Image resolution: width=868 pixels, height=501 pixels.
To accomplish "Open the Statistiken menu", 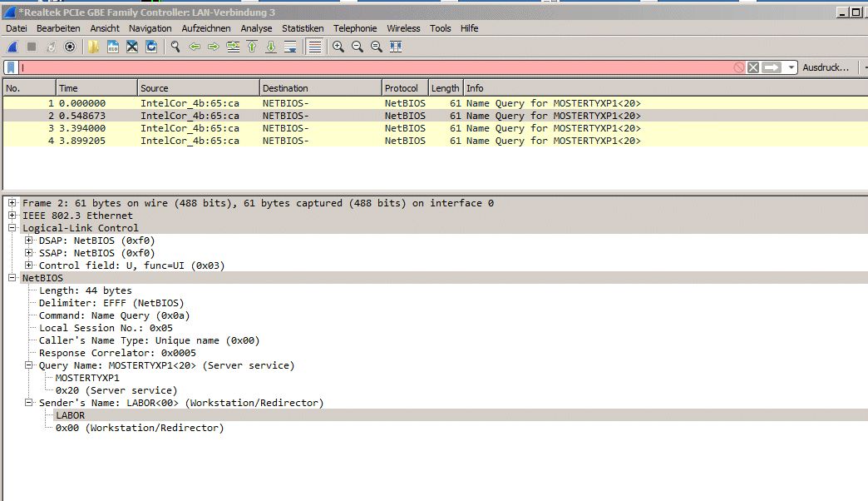I will coord(303,28).
